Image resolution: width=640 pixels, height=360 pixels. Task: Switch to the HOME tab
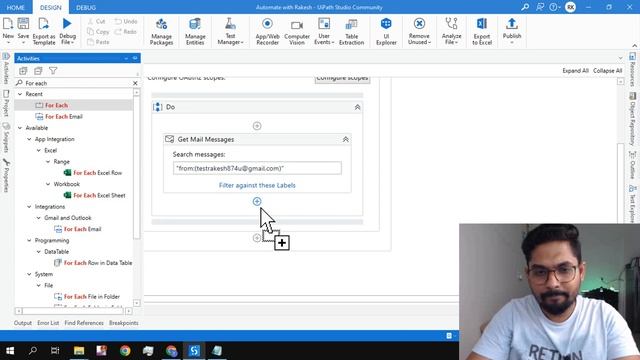(16, 7)
